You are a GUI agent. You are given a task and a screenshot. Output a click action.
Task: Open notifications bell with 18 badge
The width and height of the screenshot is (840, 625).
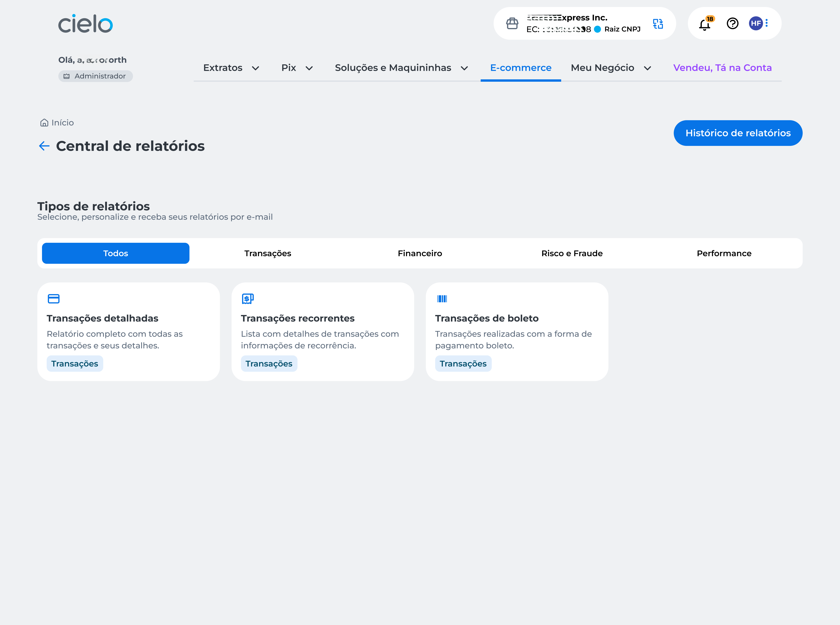click(705, 24)
